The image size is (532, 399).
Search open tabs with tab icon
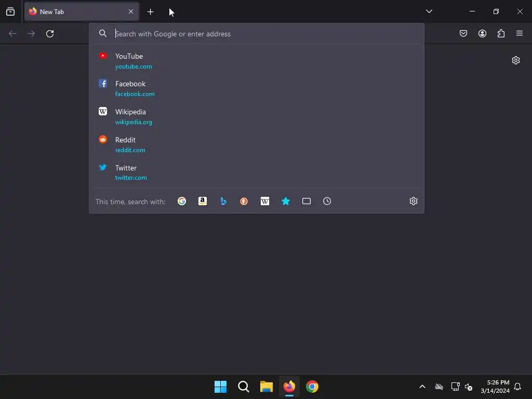coord(307,201)
